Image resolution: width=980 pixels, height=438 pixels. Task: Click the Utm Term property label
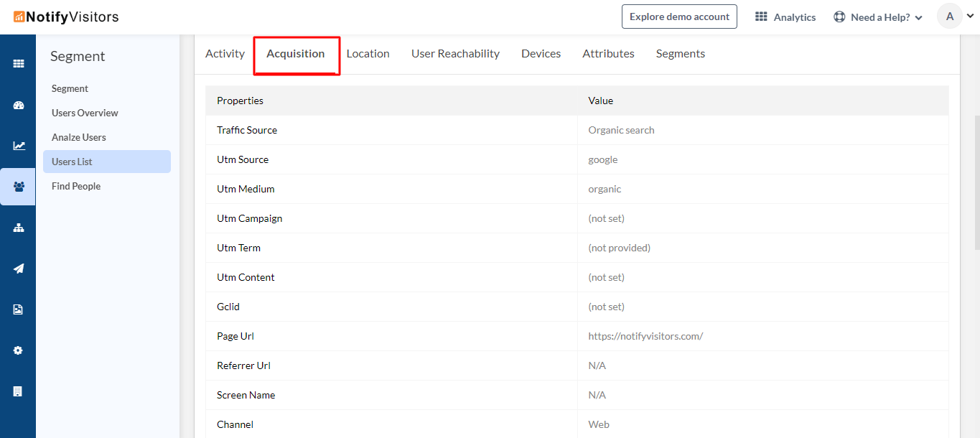pyautogui.click(x=238, y=248)
